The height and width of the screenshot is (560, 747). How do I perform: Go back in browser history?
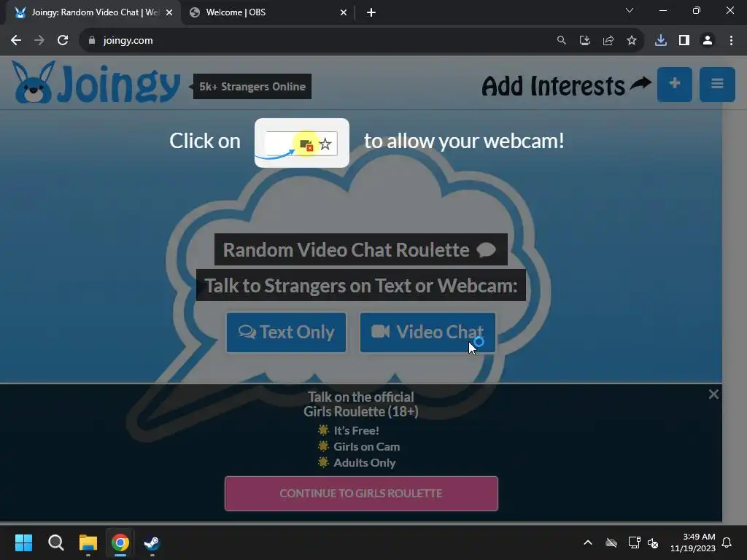pos(16,41)
